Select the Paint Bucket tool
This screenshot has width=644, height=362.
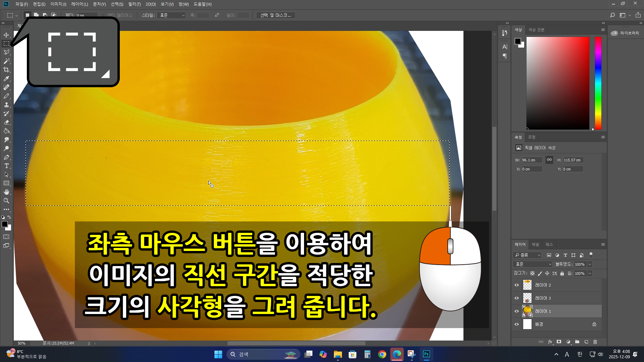(x=6, y=131)
